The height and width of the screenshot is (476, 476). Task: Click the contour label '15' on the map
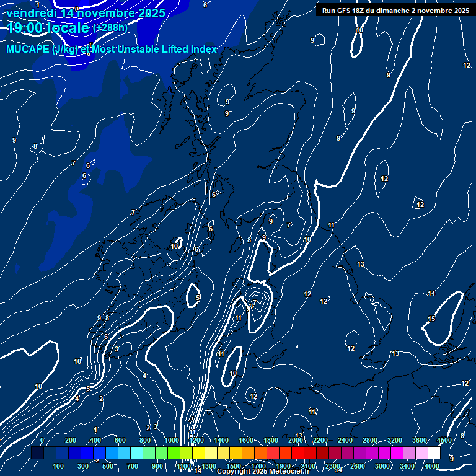coord(431,319)
